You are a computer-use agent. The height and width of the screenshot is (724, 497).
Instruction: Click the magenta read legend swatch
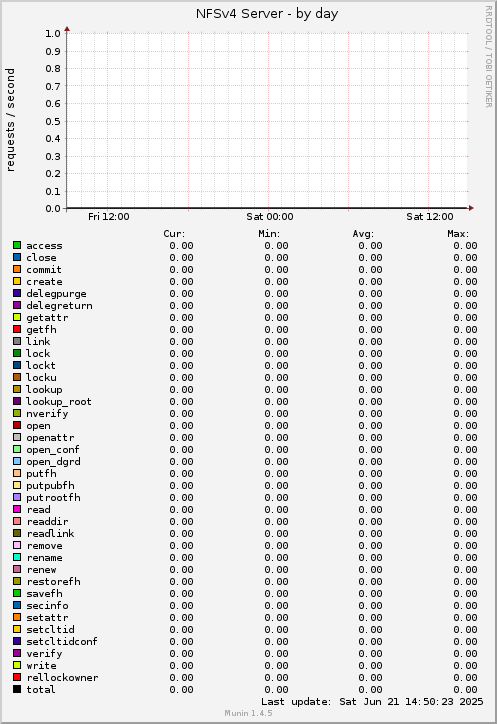click(17, 509)
